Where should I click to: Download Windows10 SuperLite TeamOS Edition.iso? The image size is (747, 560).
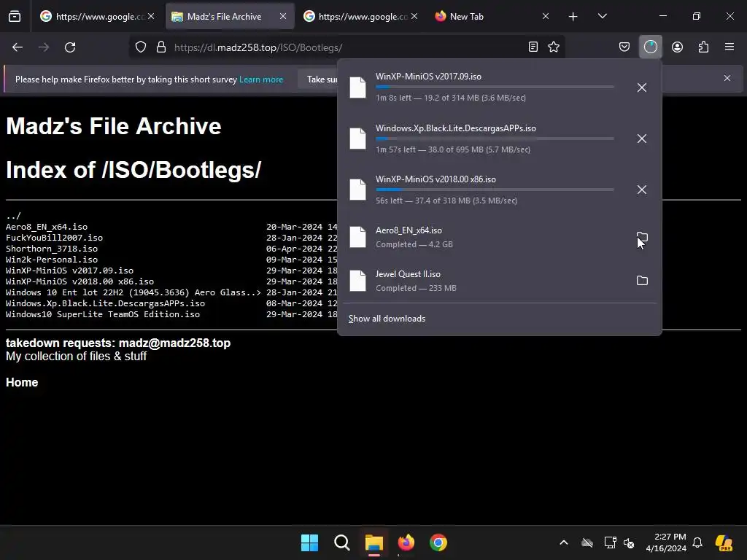click(x=103, y=314)
